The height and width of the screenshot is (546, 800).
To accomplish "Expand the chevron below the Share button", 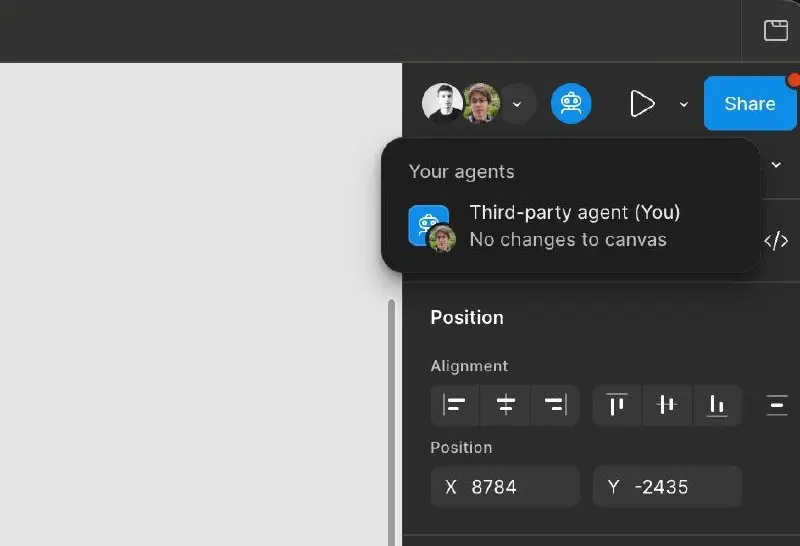I will pos(776,165).
